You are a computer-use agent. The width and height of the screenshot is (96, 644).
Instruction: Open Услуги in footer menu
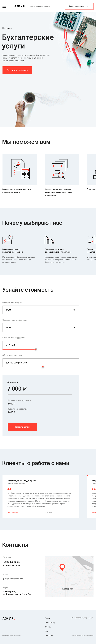click(47, 618)
